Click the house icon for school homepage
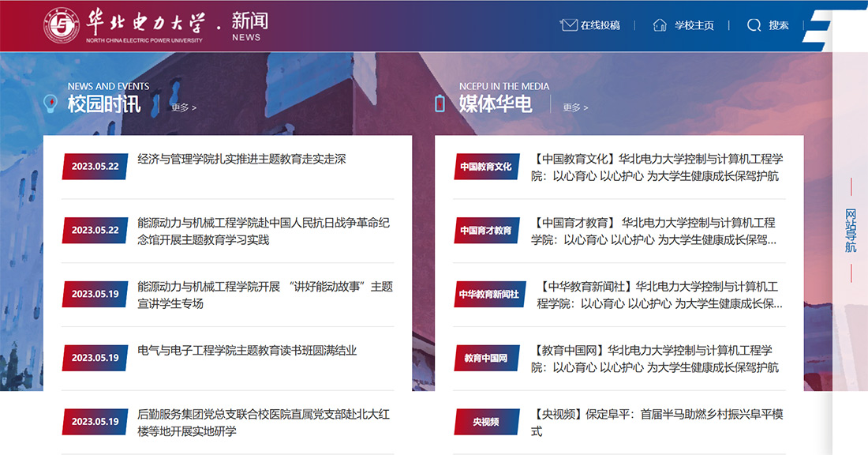Viewport: 868px width, 455px height. (660, 25)
